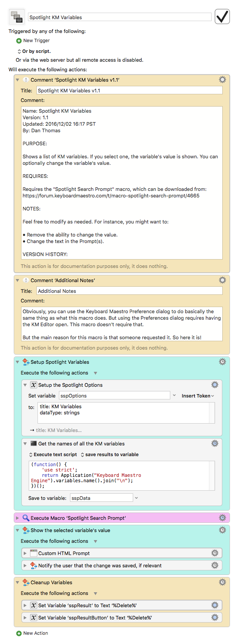The image size is (238, 644).
Task: Open gear menu of 'Setup the Spotlight Options'
Action: (x=215, y=384)
